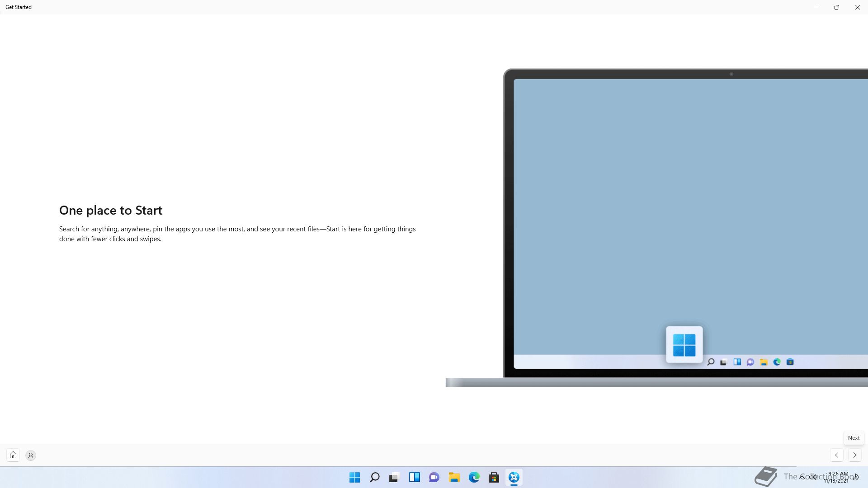868x488 pixels.
Task: Click the description text about Search
Action: click(x=237, y=234)
